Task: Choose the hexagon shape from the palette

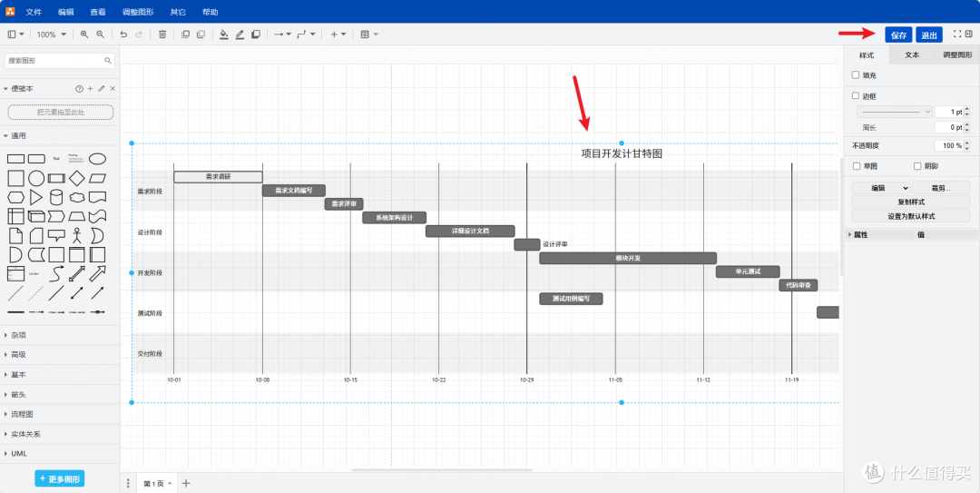Action: coord(15,198)
